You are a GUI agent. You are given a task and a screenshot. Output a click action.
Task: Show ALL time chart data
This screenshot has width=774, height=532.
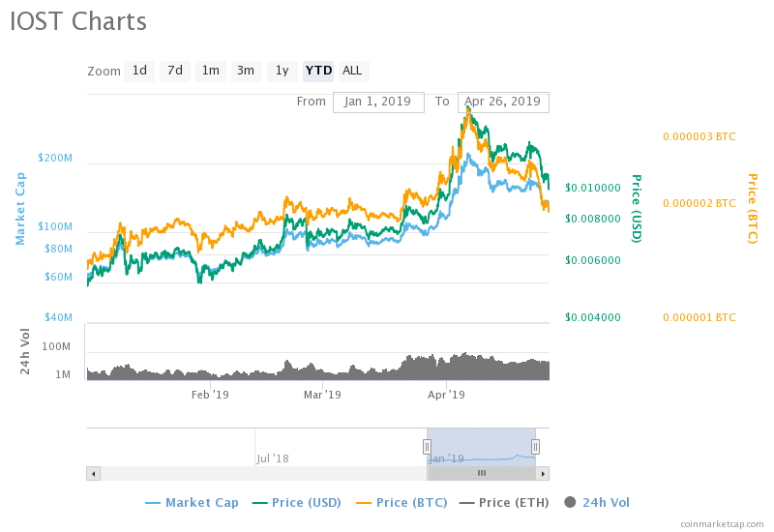(x=352, y=71)
